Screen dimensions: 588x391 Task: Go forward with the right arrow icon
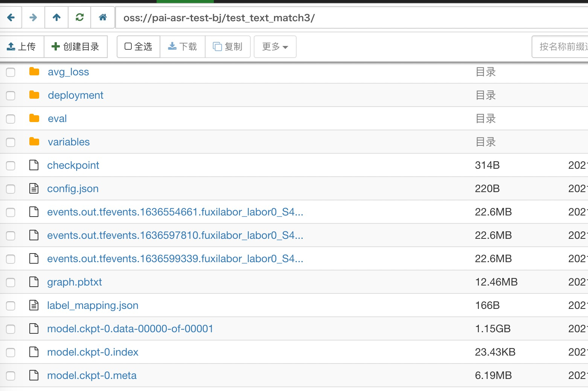(x=33, y=17)
